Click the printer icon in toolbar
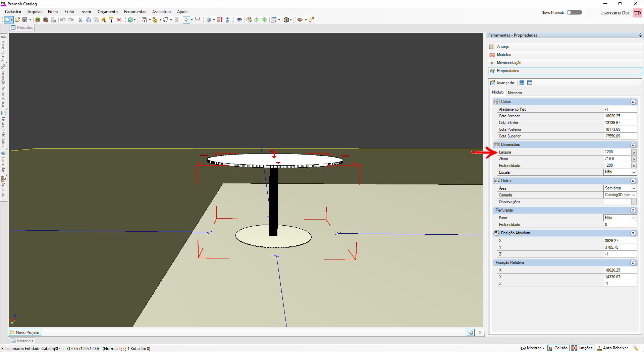Viewport: 644px width, 352px height. [x=53, y=20]
